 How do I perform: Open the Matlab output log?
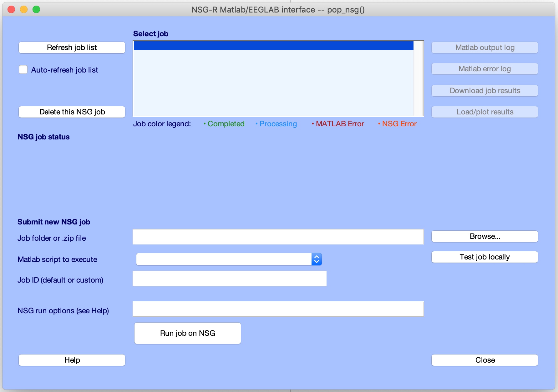click(485, 48)
